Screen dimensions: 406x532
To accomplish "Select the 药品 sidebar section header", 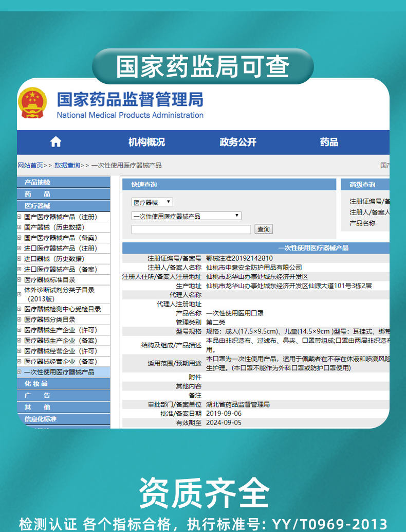I will click(64, 194).
